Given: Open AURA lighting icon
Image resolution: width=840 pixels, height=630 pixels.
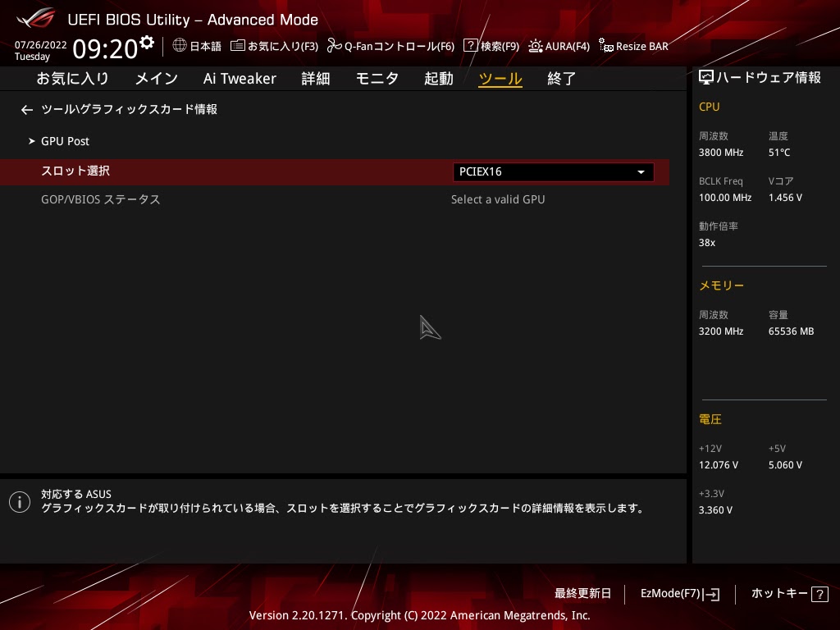Looking at the screenshot, I should click(x=535, y=46).
